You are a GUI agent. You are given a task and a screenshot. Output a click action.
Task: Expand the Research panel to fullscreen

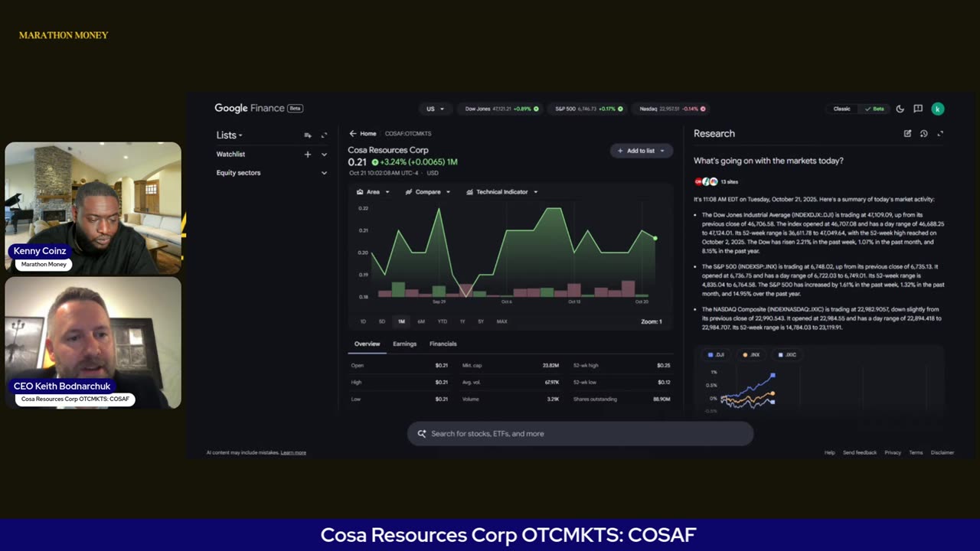click(x=940, y=134)
